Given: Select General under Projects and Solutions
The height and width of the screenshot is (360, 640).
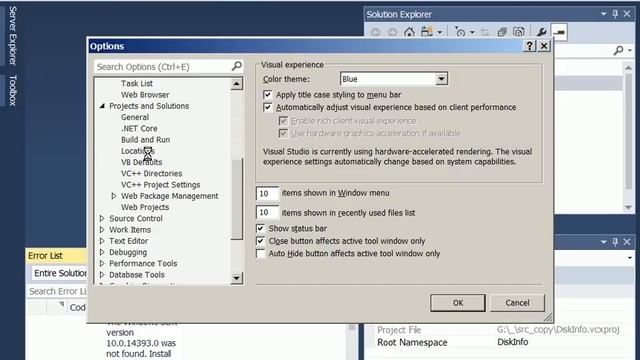Looking at the screenshot, I should (x=135, y=117).
